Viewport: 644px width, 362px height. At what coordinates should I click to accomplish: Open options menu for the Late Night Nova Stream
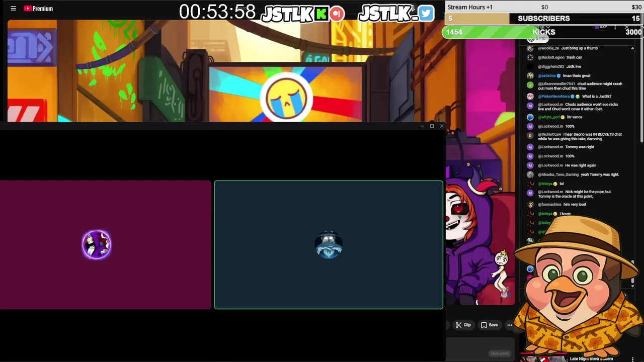(632, 359)
